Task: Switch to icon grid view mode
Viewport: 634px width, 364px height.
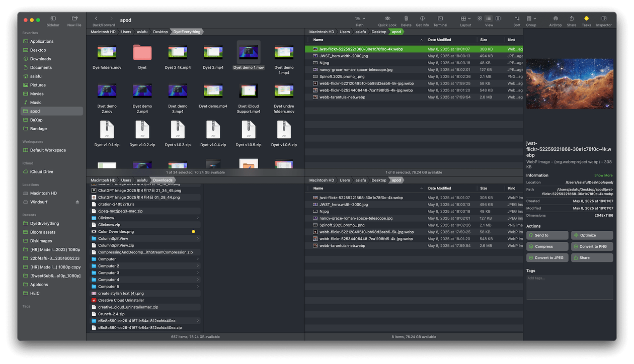Action: click(x=480, y=19)
